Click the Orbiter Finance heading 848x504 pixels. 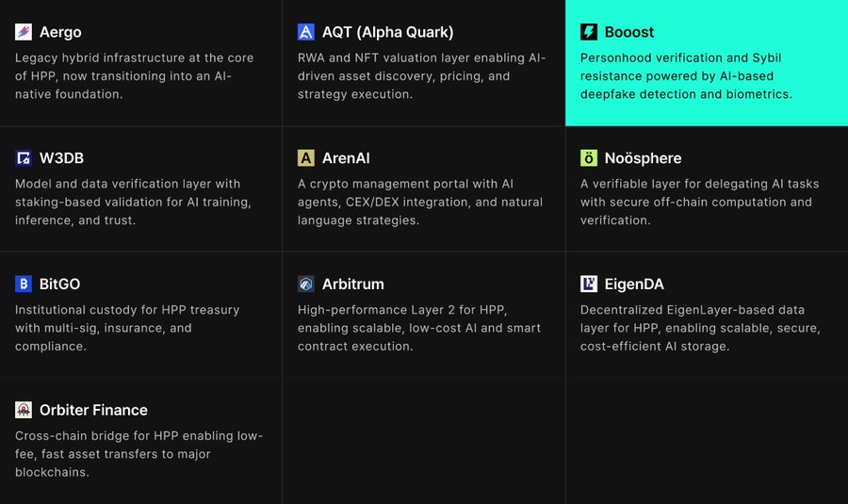[93, 410]
